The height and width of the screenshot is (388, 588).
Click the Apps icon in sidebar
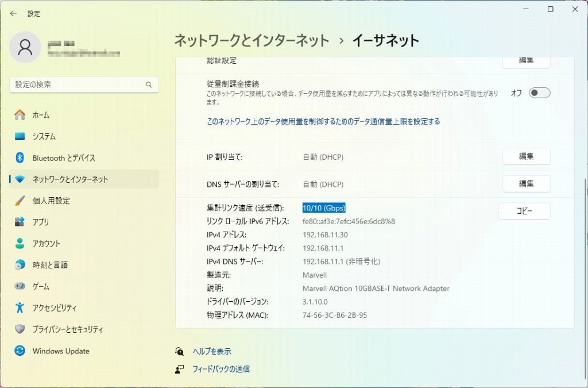point(20,222)
